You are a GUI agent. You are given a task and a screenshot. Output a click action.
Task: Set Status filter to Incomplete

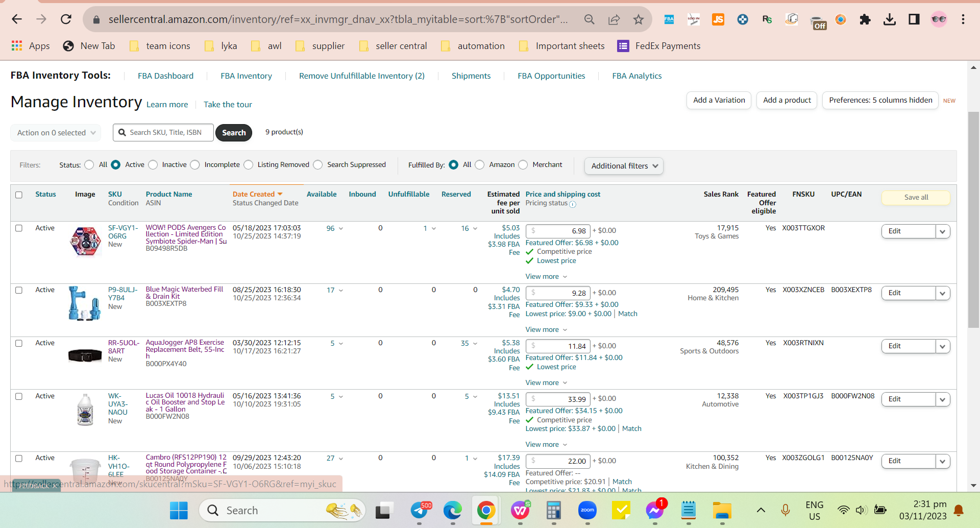pos(195,164)
